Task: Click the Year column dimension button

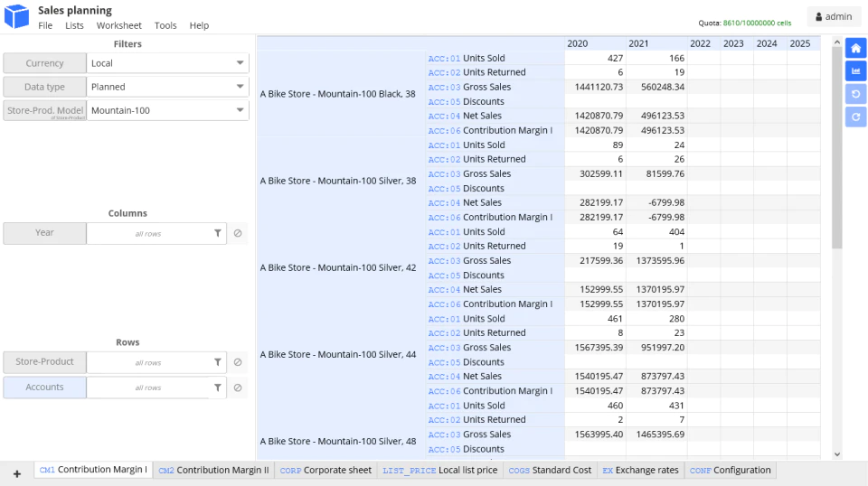Action: pos(45,233)
